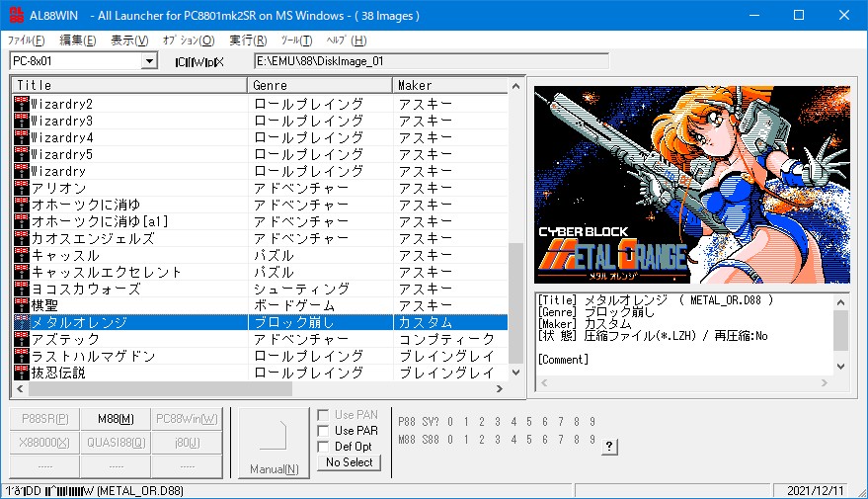Enable the Use PAR checkbox
This screenshot has height=499, width=868.
point(323,431)
